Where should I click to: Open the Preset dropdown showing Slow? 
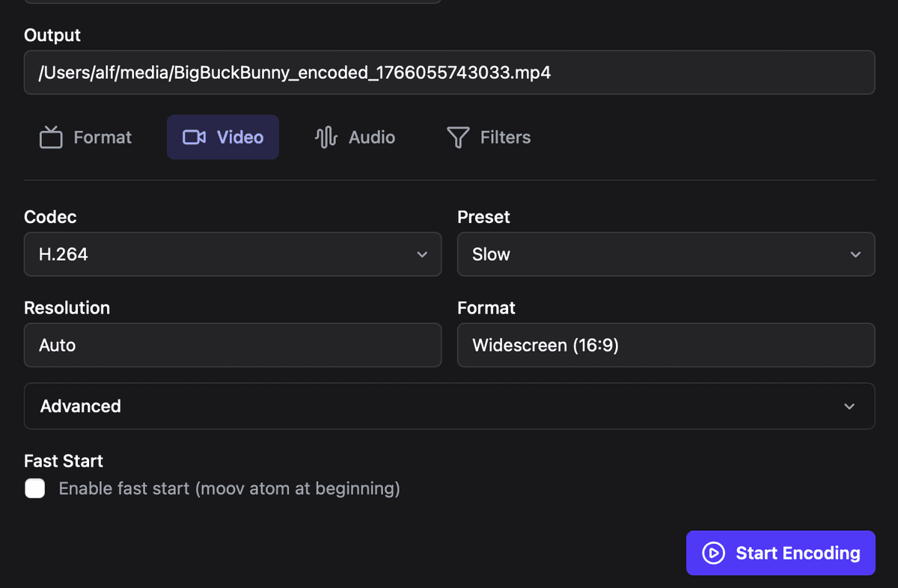point(665,254)
